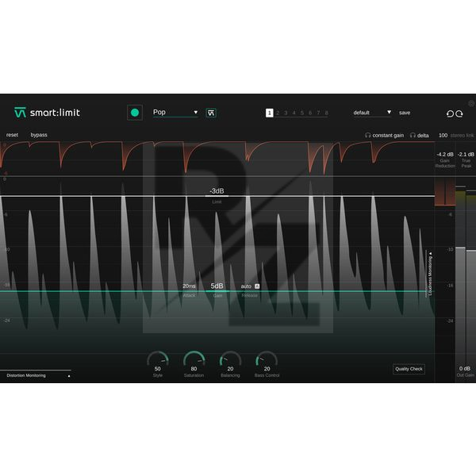The image size is (476, 476).
Task: Click the undo arrow icon
Action: pyautogui.click(x=450, y=113)
